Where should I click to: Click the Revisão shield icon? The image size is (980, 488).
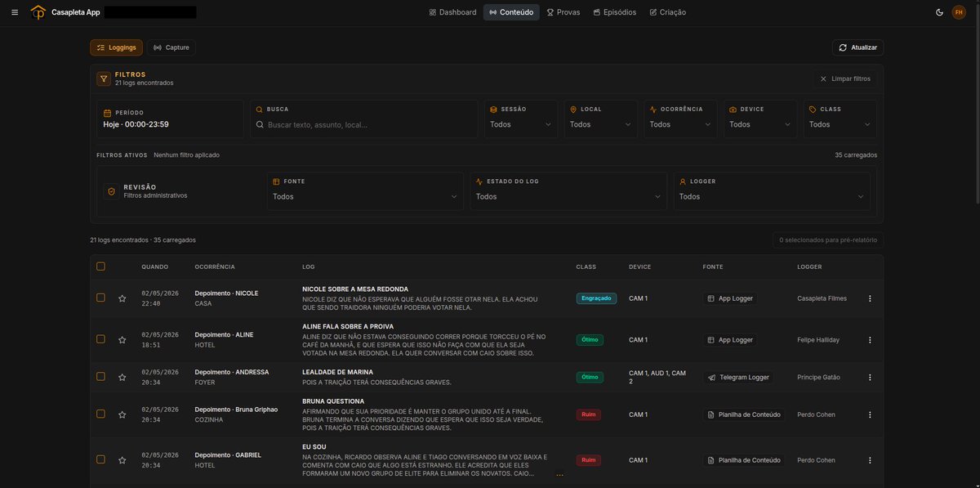click(x=111, y=190)
